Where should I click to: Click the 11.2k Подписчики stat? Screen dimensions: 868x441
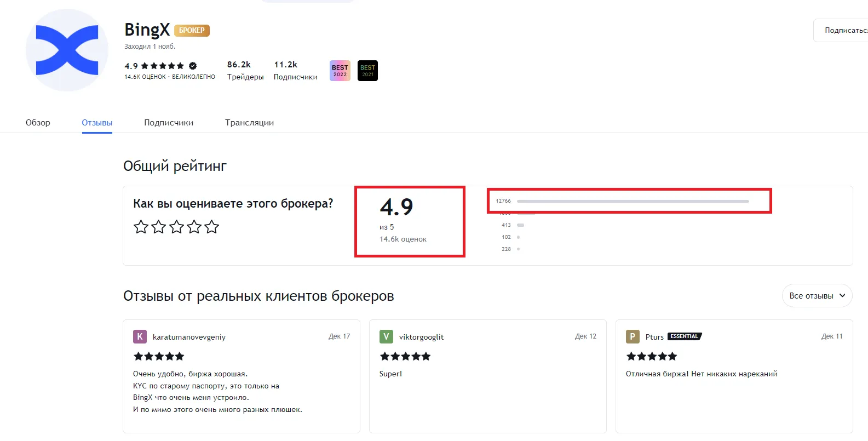coord(295,71)
